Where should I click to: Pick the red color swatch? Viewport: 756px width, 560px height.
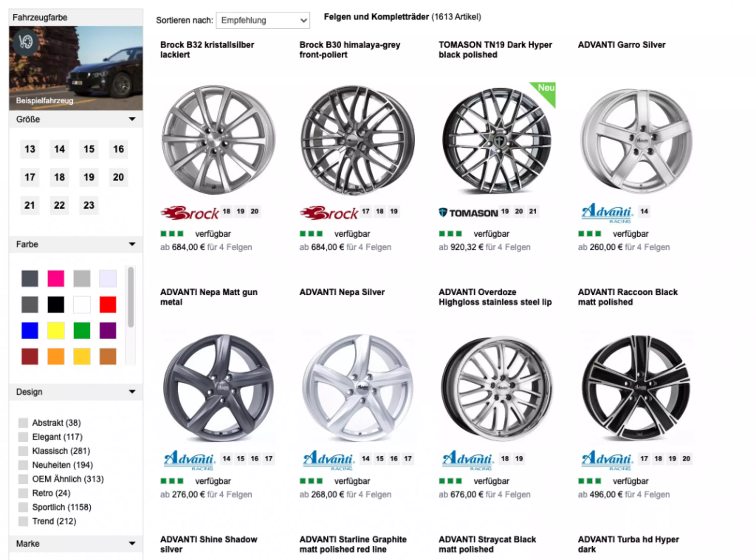point(108,304)
